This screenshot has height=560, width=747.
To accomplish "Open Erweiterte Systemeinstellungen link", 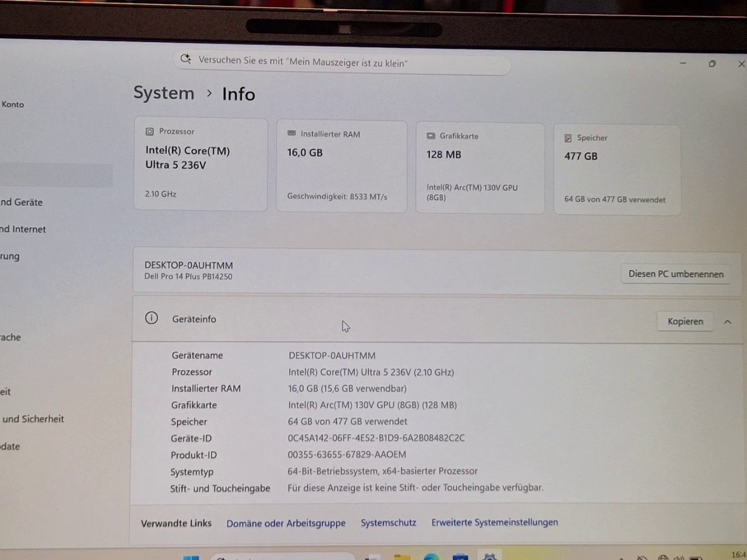I will pyautogui.click(x=494, y=522).
